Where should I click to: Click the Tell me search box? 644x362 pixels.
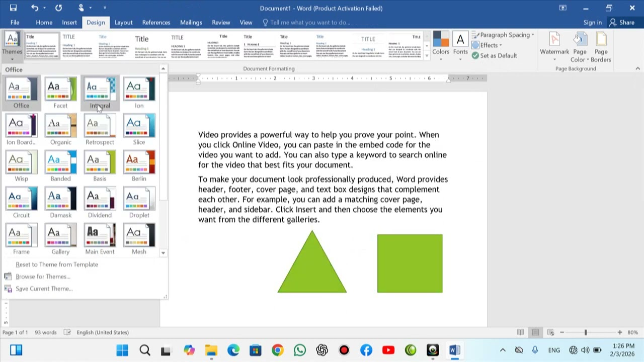tap(306, 22)
